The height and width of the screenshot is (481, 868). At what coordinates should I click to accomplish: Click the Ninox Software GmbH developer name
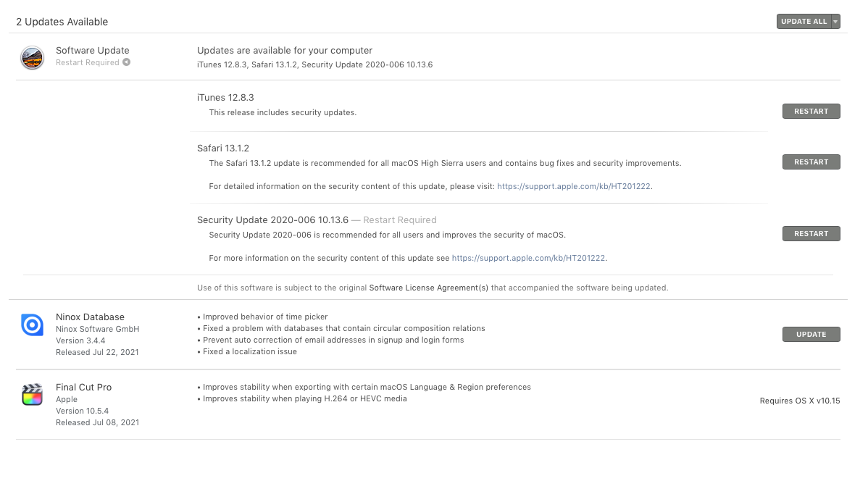tap(97, 329)
